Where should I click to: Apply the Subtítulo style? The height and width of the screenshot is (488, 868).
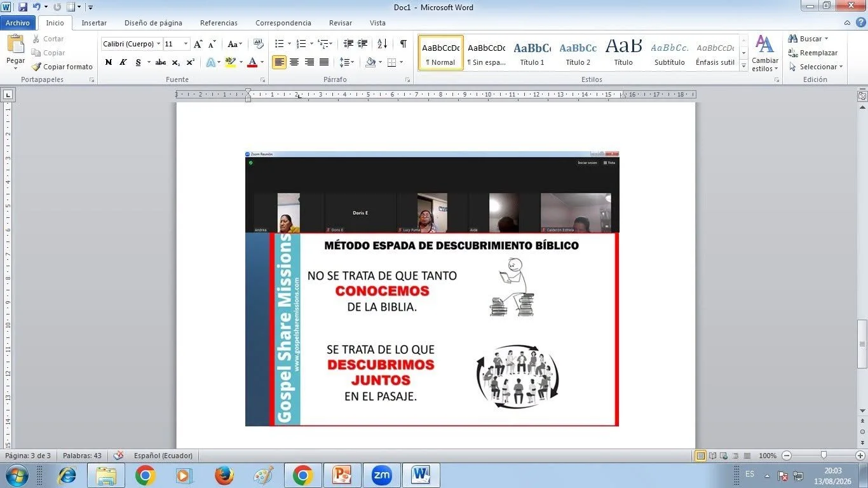pos(670,53)
